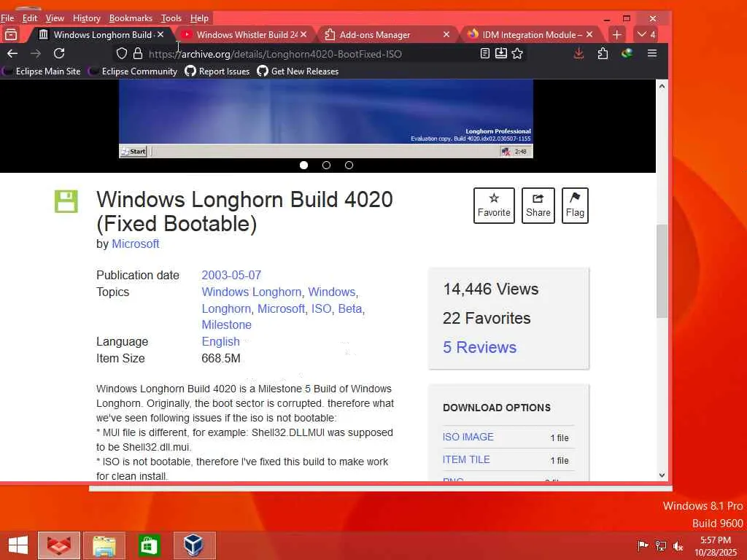Open the Edit menu

click(x=29, y=18)
